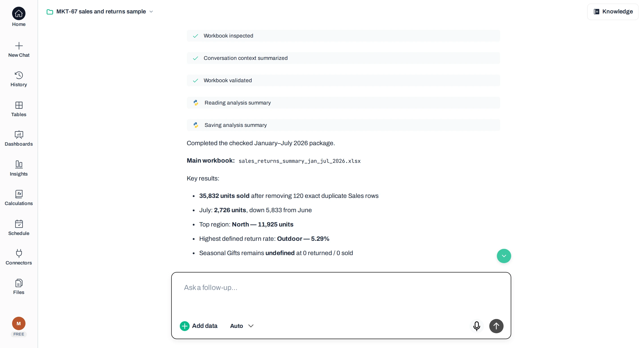The height and width of the screenshot is (348, 644).
Task: Click the North — 11,925 units text
Action: click(x=263, y=224)
